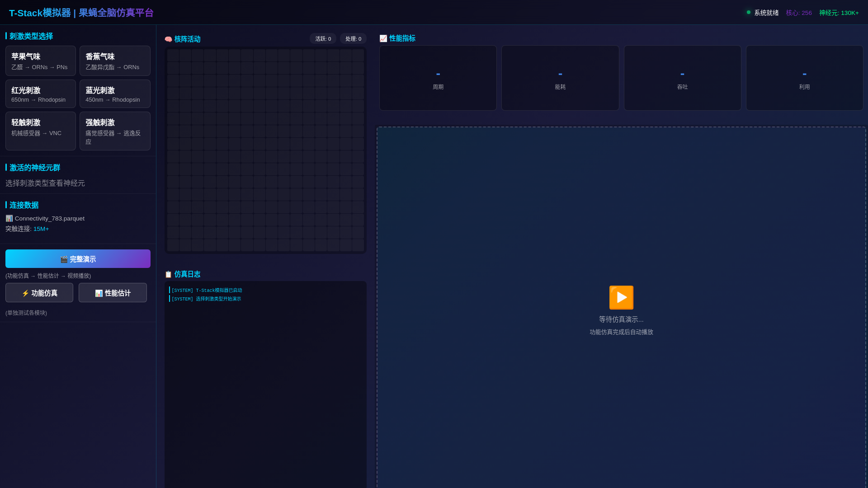Click the 连接数据 section heading
This screenshot has height=488, width=868.
[24, 205]
